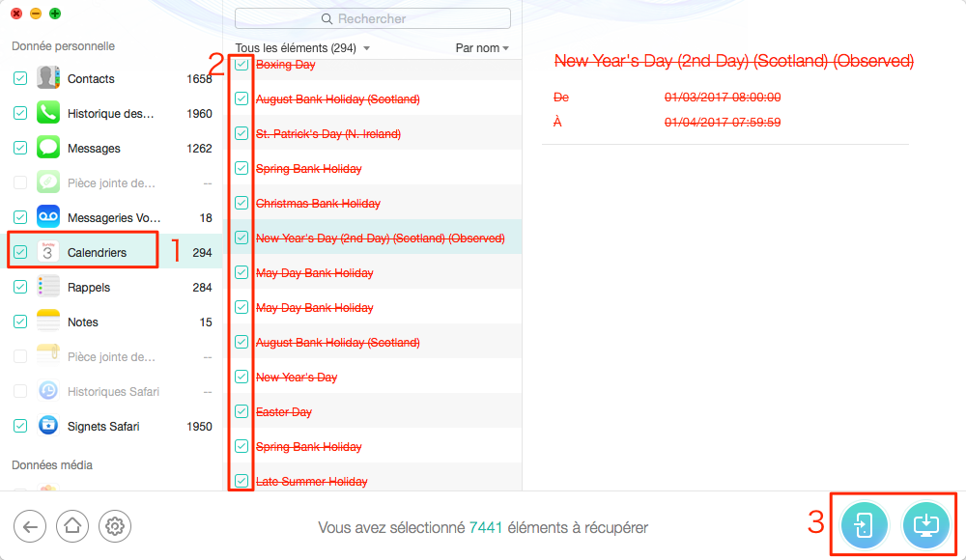The image size is (966, 560).
Task: Return to home screen with house icon
Action: (72, 527)
